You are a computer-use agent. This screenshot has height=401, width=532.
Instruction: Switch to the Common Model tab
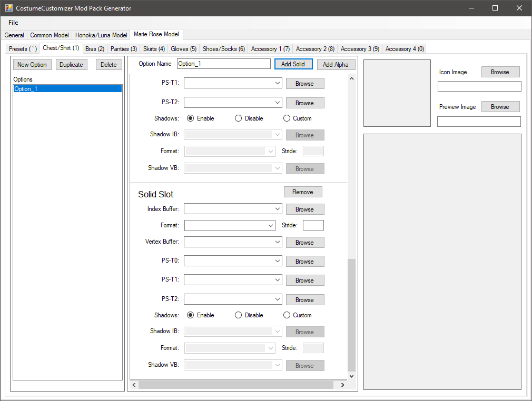[x=49, y=35]
